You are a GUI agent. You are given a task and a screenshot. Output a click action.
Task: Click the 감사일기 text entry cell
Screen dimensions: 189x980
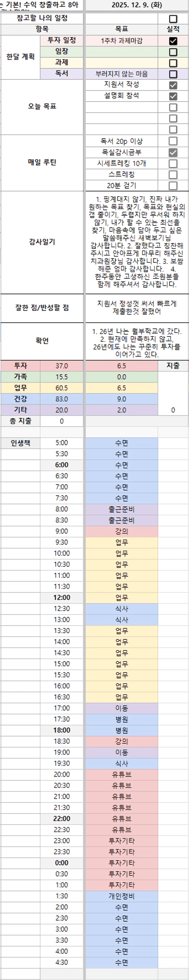136,242
